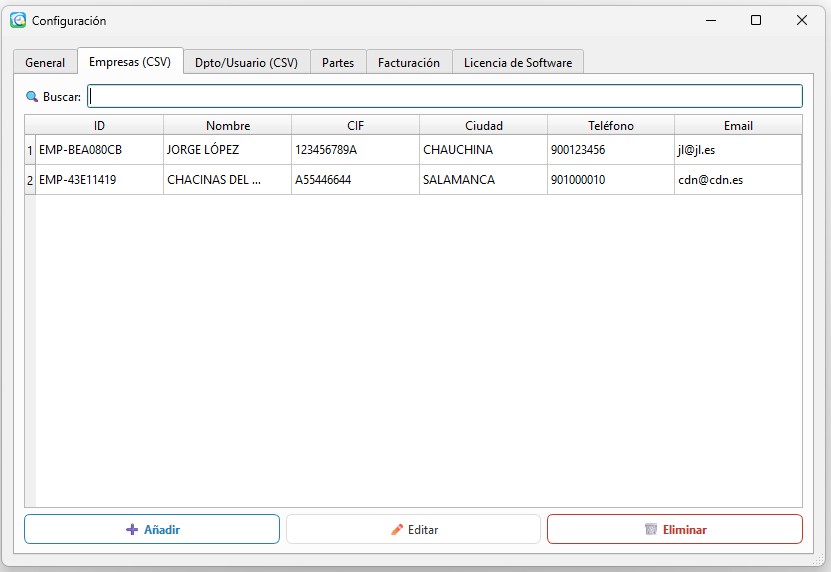Click the Editar button

413,529
